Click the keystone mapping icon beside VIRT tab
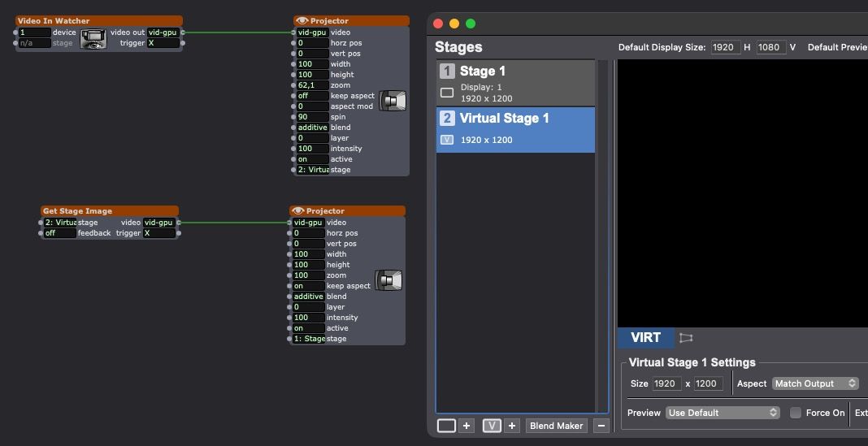 pyautogui.click(x=686, y=337)
